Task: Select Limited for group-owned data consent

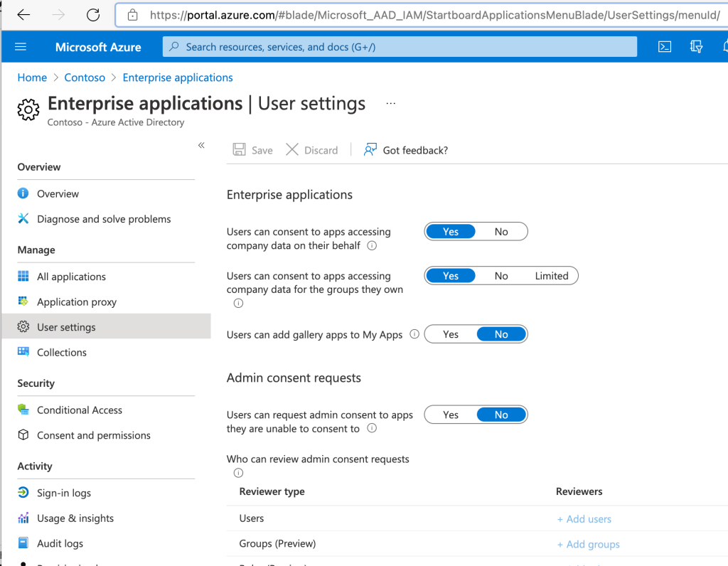Action: point(551,276)
